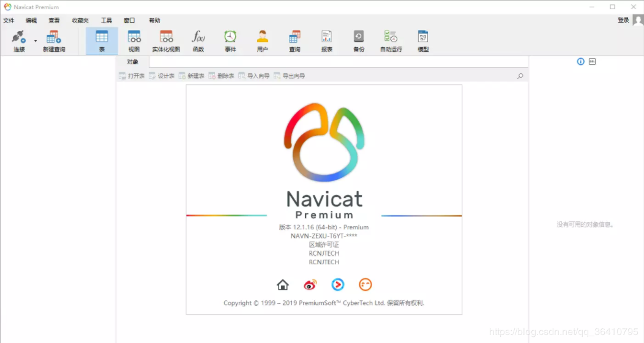Click the user avatar icon

638,20
